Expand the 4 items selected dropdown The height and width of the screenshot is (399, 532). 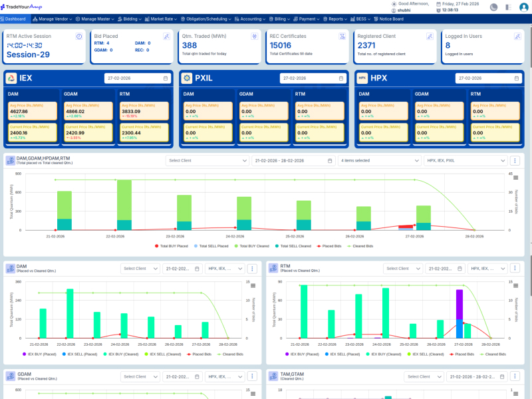380,161
